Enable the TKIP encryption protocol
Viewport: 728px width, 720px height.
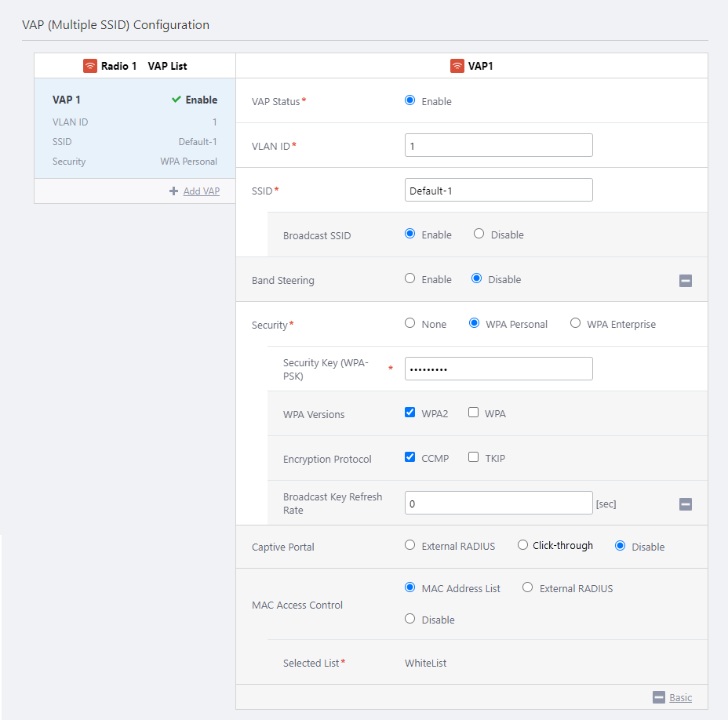(x=473, y=457)
